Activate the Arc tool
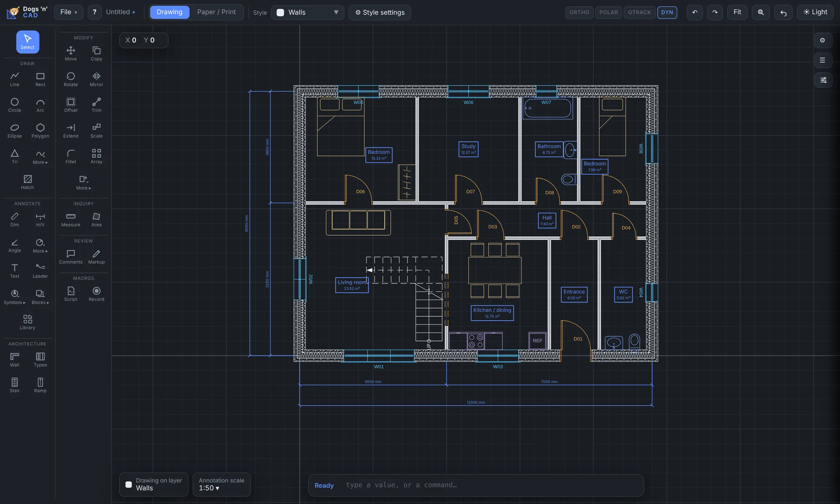This screenshot has height=504, width=840. (x=40, y=105)
